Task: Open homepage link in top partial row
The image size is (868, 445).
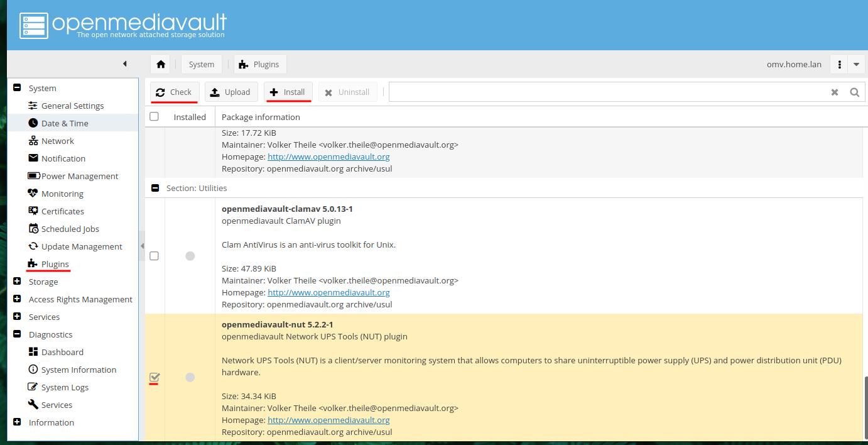Action: [x=328, y=157]
